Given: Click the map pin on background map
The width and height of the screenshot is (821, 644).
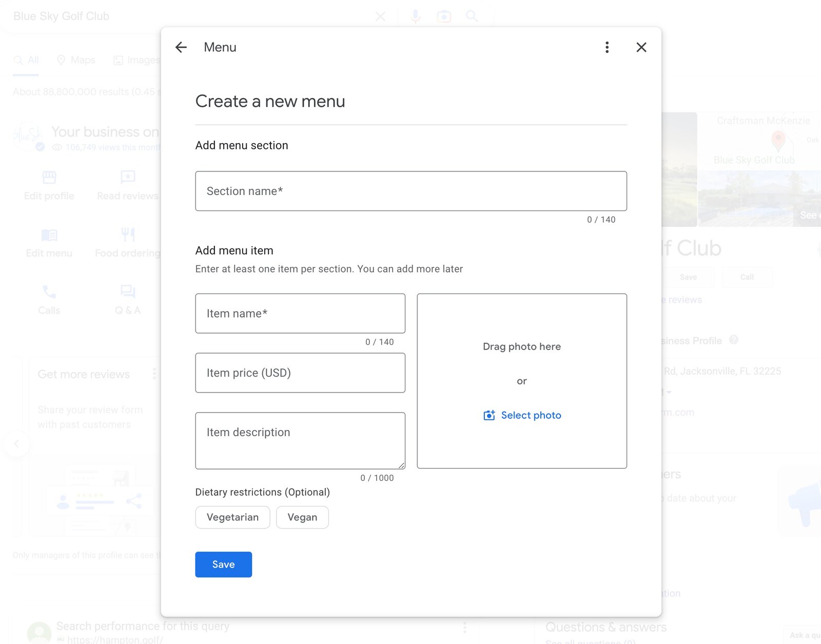Looking at the screenshot, I should [778, 140].
